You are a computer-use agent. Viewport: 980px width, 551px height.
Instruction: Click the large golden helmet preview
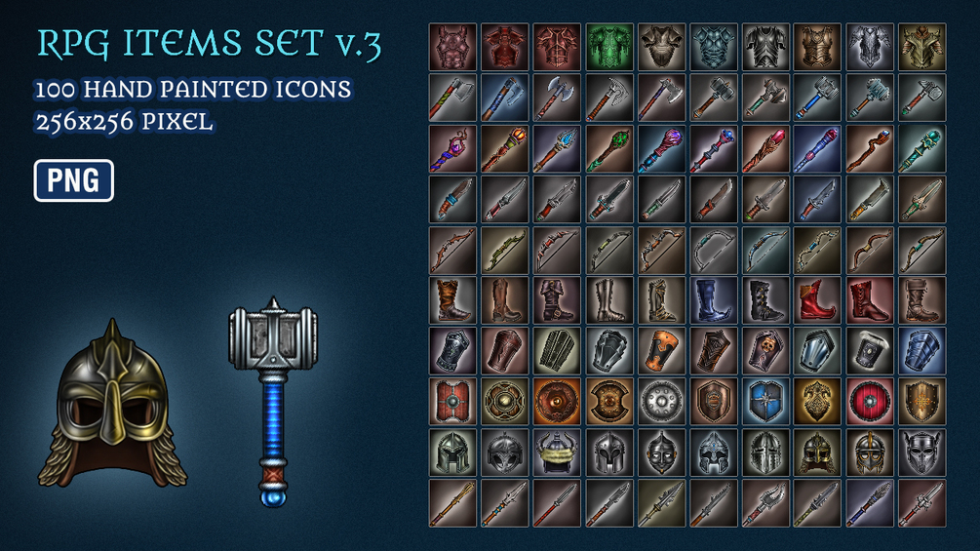[112, 404]
